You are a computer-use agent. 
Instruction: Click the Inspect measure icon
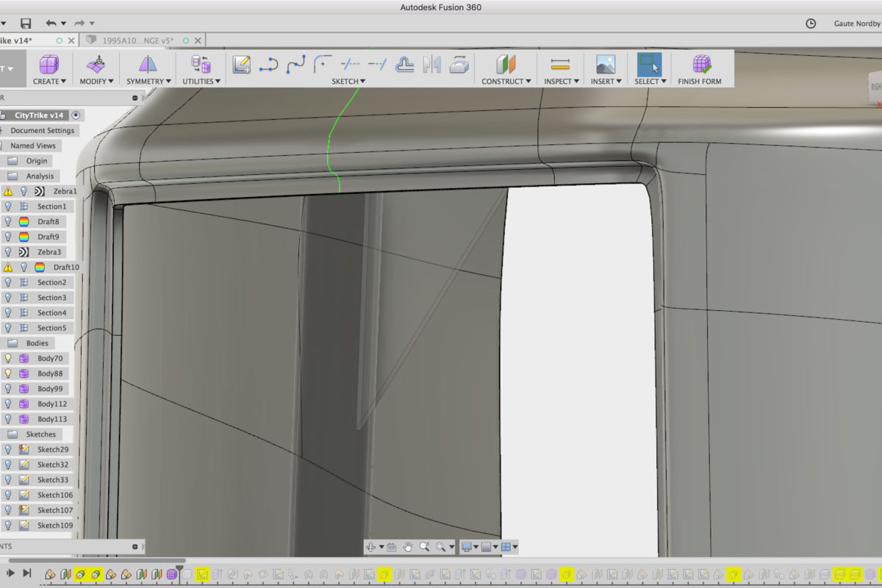(x=561, y=64)
